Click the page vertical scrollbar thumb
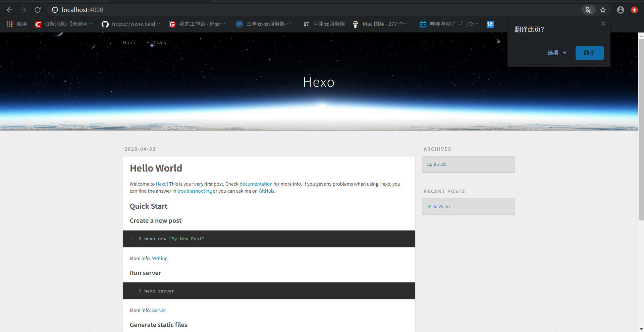The height and width of the screenshot is (332, 644). [x=641, y=129]
